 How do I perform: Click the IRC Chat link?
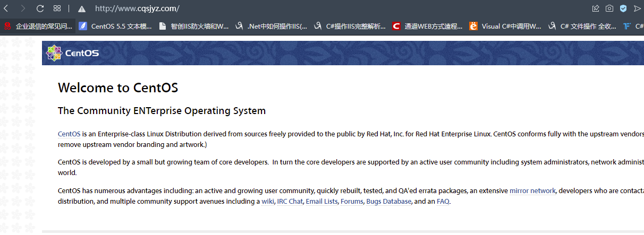[x=290, y=202]
